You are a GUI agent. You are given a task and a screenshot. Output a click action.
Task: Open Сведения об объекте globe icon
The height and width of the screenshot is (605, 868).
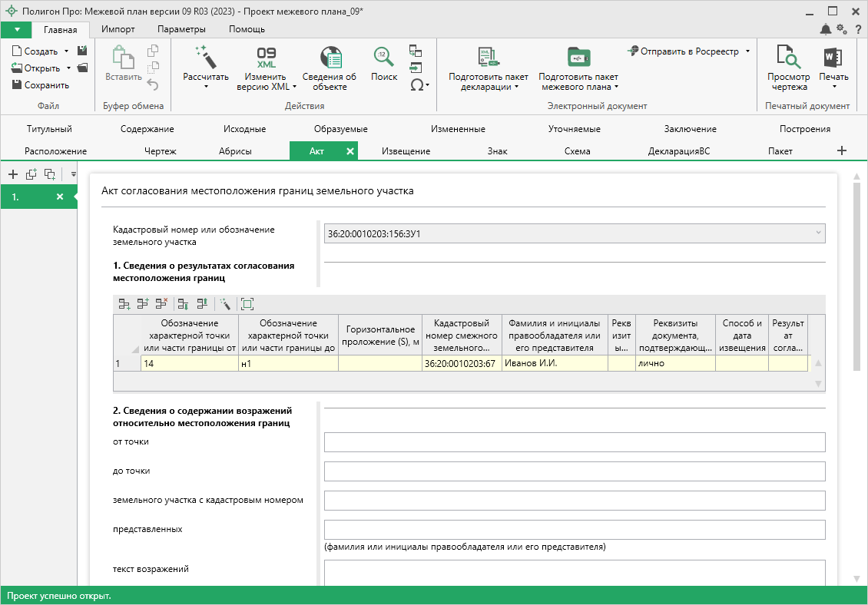pos(330,58)
